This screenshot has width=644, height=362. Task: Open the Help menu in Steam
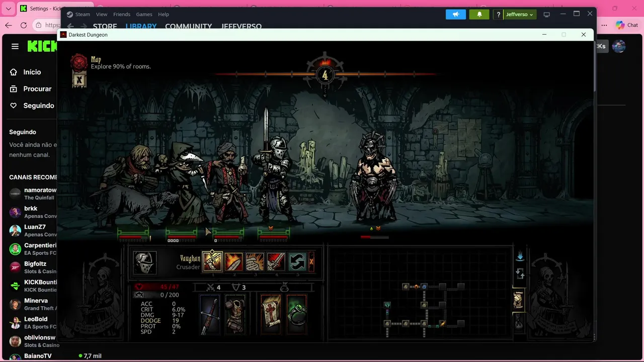pyautogui.click(x=164, y=14)
